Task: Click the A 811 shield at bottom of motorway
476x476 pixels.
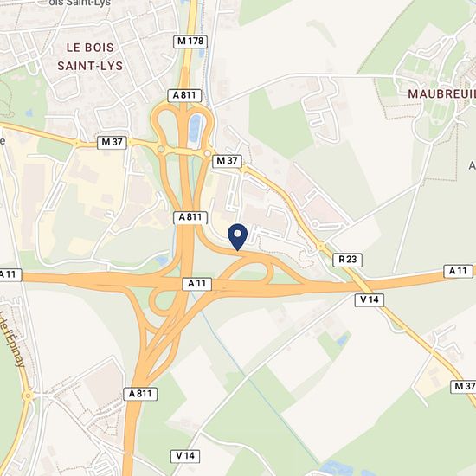Action: 140,394
